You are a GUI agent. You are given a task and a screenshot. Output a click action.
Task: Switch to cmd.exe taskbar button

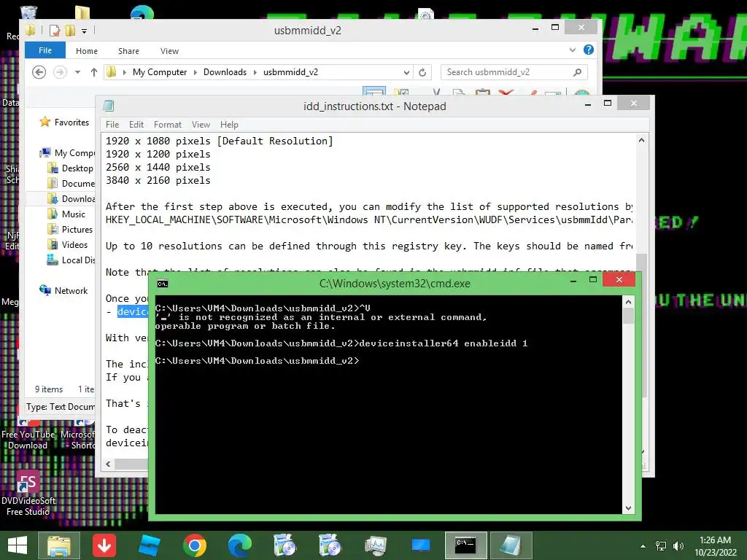point(465,545)
